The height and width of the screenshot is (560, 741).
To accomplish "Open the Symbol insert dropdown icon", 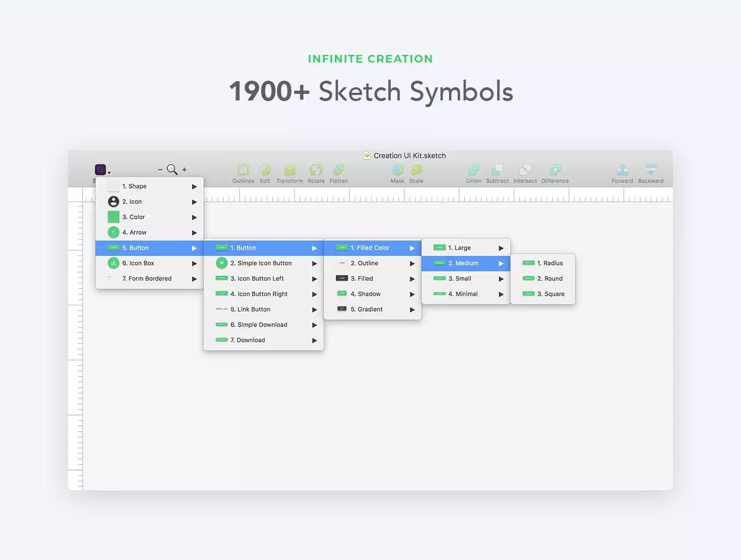I will click(100, 170).
